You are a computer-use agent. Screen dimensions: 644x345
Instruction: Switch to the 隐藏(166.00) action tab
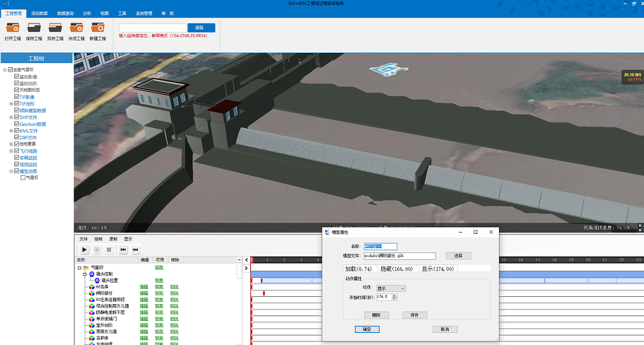point(397,269)
